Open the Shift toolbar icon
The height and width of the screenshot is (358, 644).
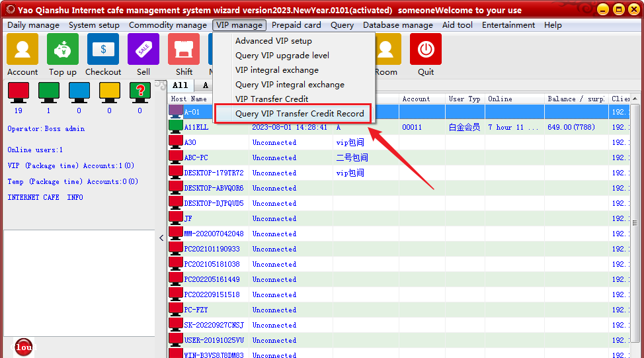click(x=184, y=50)
